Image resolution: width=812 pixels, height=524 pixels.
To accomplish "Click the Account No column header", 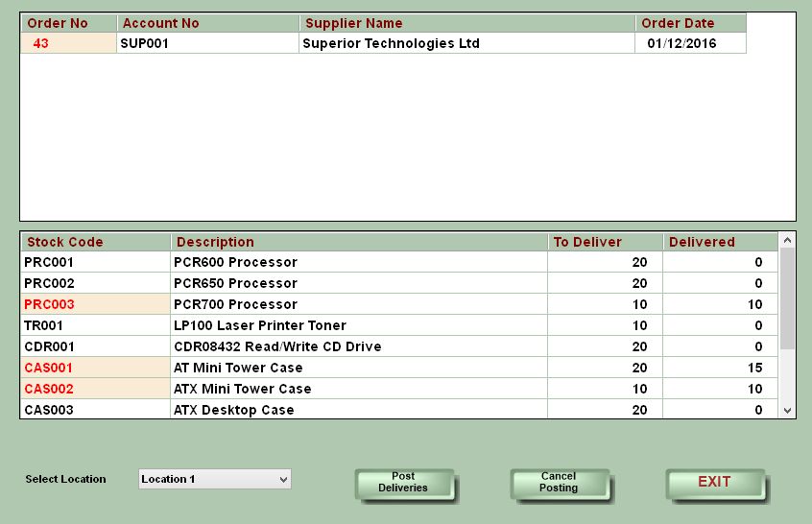I will point(207,23).
